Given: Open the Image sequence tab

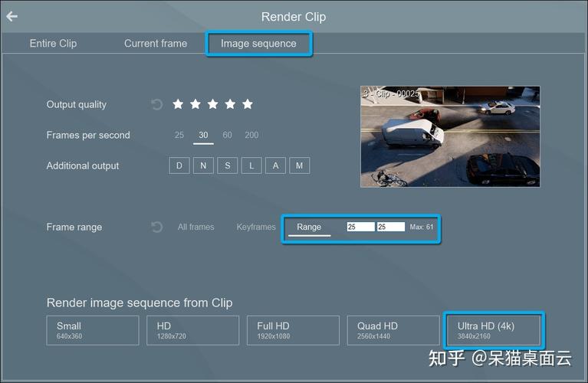Looking at the screenshot, I should (x=258, y=44).
